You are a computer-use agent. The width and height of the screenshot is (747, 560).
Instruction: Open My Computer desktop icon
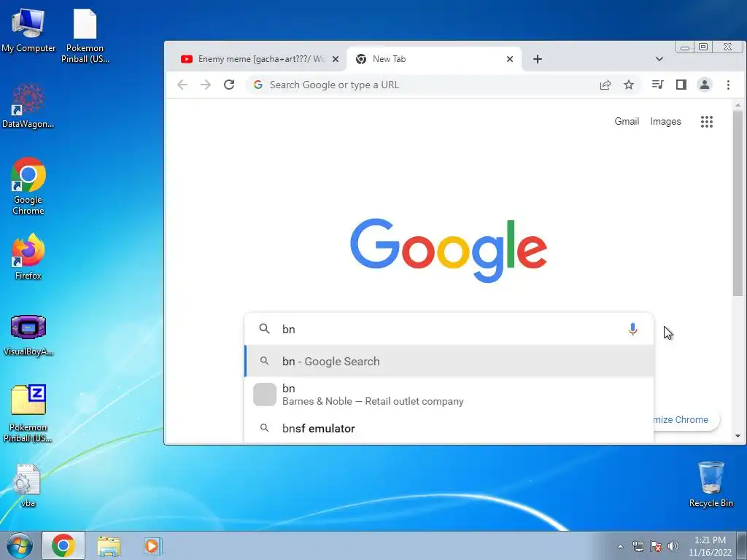[x=28, y=30]
